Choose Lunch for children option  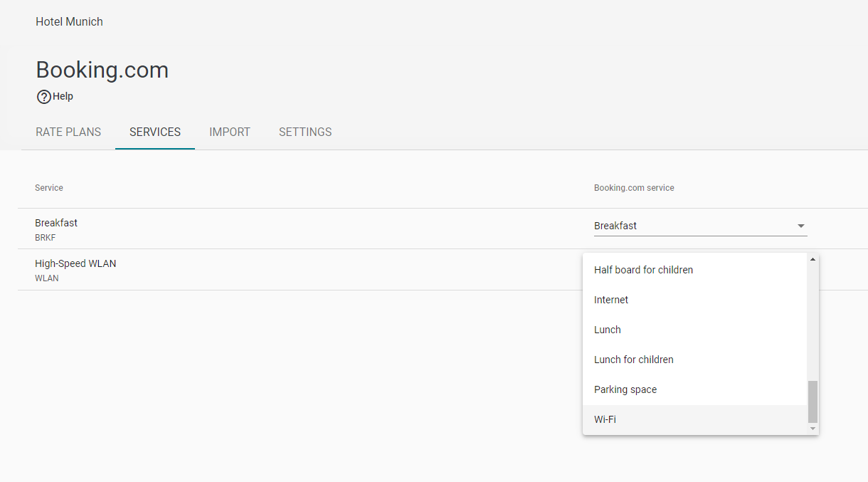[695, 360]
